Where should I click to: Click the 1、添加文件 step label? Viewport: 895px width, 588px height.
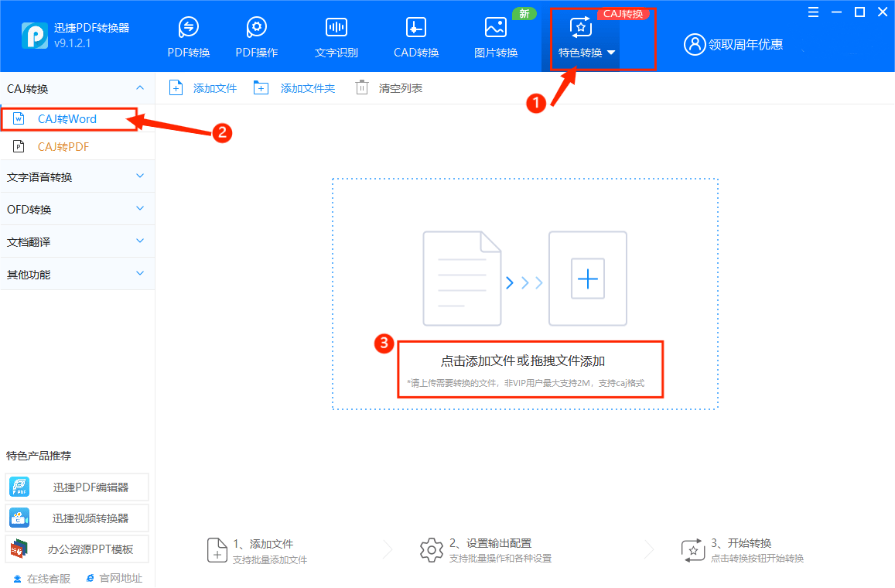tap(263, 543)
